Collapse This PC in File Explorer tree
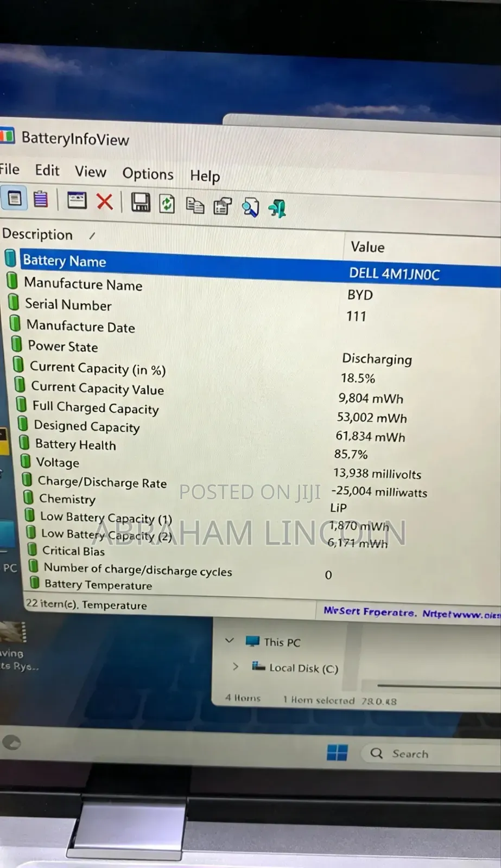 coord(229,641)
